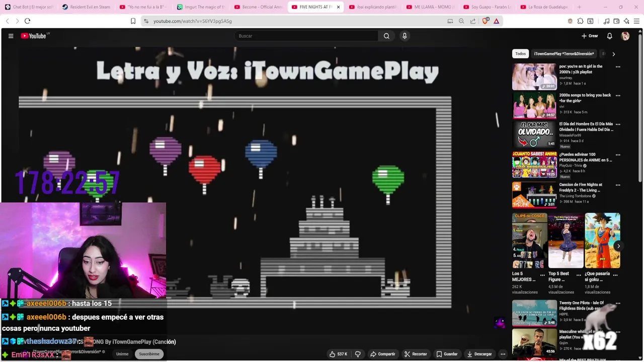The width and height of the screenshot is (644, 362).
Task: Open the browser main menu
Action: 636,21
